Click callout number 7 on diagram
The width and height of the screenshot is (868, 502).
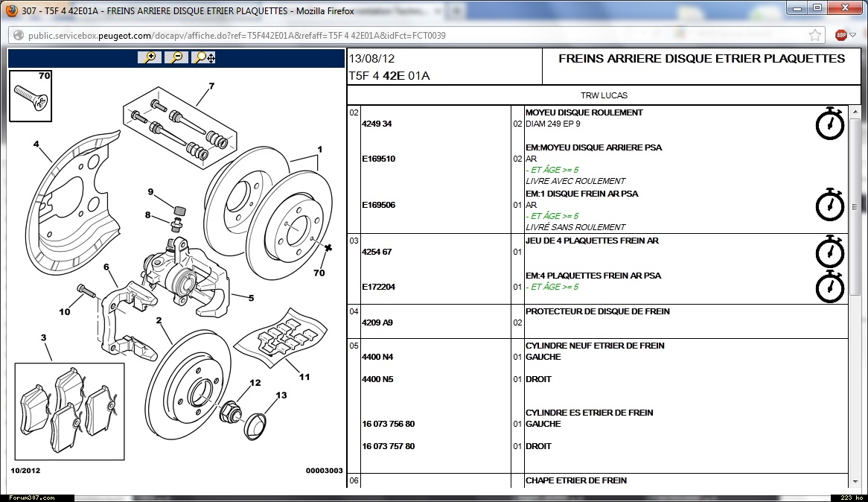coord(211,86)
